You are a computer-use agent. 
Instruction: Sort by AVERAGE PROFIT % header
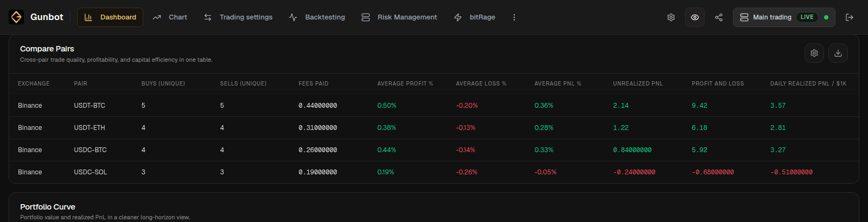tap(405, 84)
